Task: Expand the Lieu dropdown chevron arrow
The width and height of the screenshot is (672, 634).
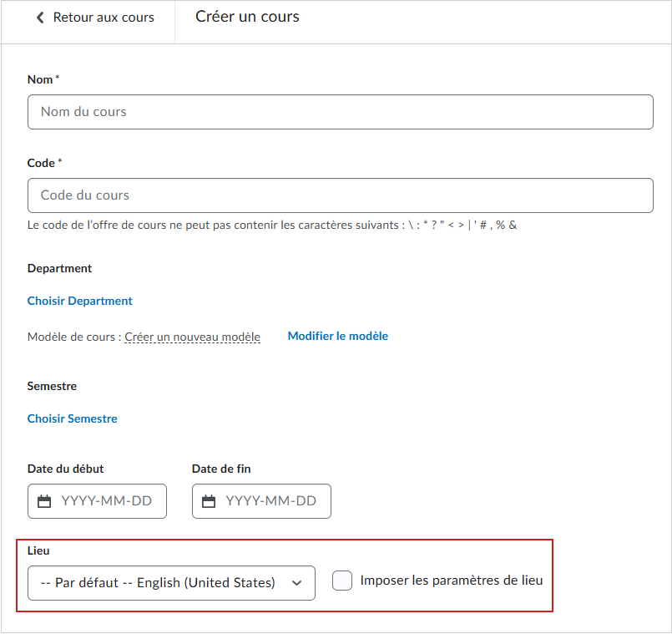Action: point(296,583)
